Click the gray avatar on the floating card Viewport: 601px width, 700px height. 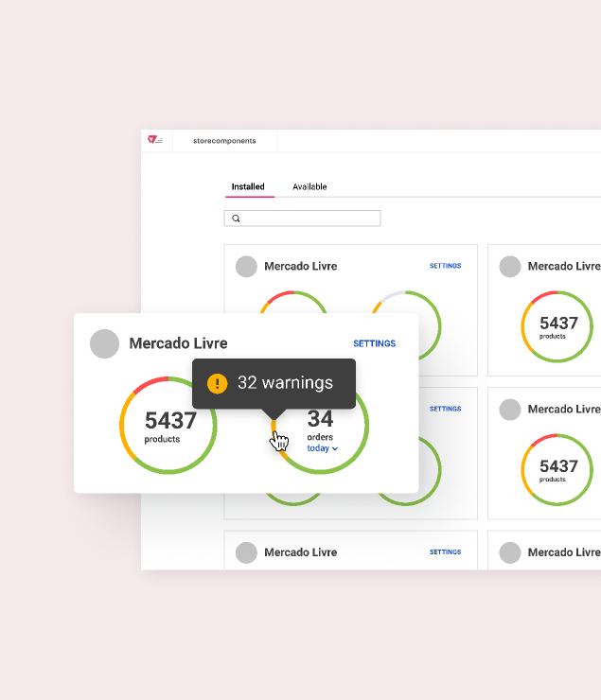pos(104,343)
